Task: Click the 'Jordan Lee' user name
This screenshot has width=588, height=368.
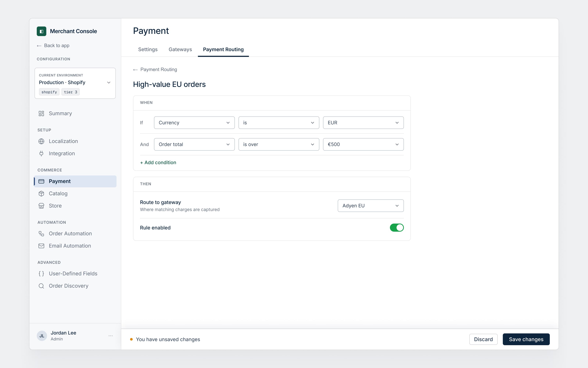Action: point(63,333)
